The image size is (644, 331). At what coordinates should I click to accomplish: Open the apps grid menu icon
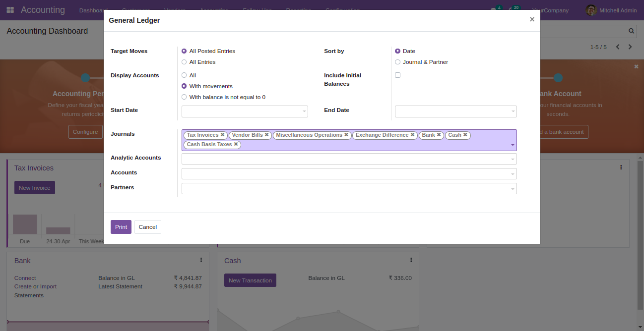click(x=10, y=10)
